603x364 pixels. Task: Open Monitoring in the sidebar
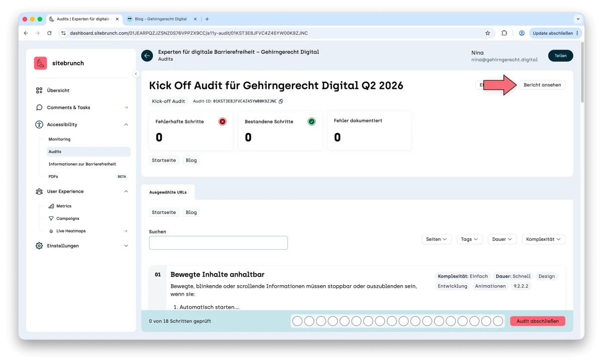point(59,139)
